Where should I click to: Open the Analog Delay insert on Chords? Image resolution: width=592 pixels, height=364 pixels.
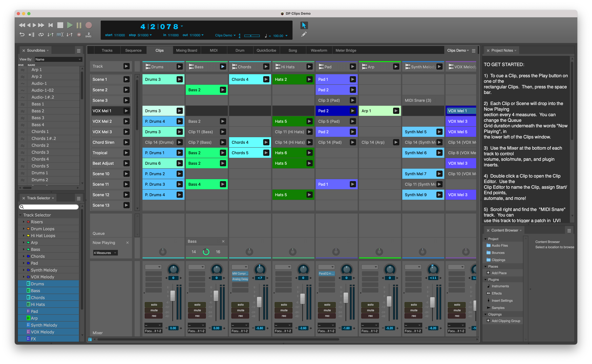[x=240, y=279]
